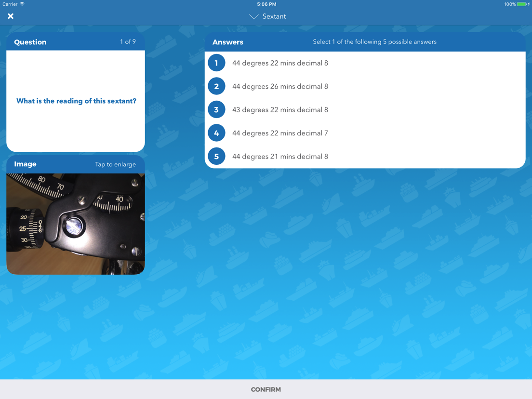The image size is (532, 399).
Task: Click the Image panel header
Action: point(76,164)
